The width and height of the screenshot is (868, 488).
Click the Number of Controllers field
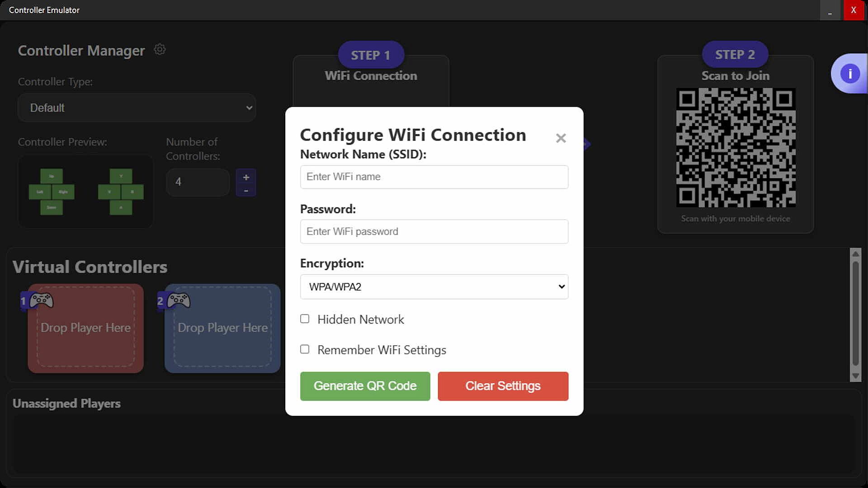198,182
